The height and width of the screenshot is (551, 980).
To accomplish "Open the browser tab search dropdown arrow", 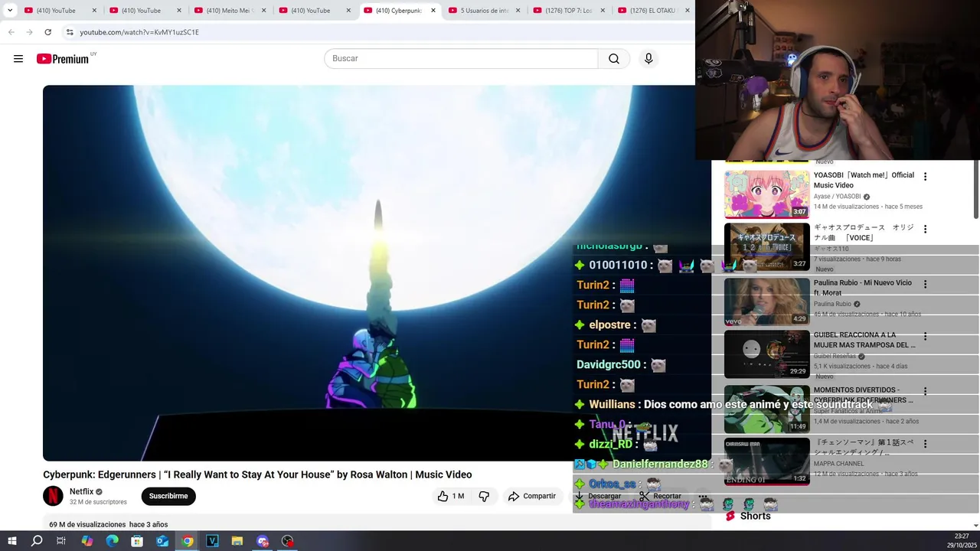I will click(x=10, y=11).
